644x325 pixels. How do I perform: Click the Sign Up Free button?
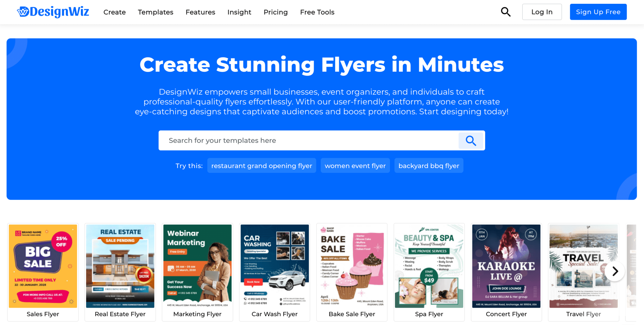(598, 12)
